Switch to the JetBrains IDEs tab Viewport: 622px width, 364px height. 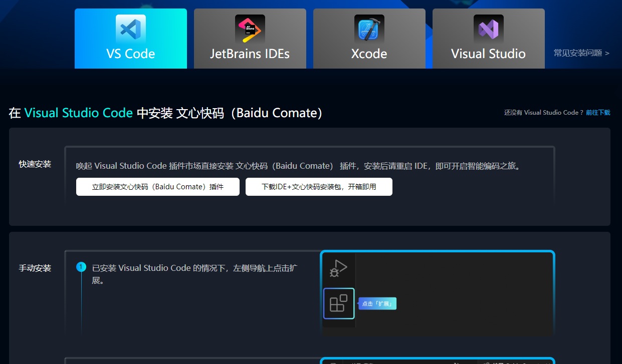pos(250,39)
